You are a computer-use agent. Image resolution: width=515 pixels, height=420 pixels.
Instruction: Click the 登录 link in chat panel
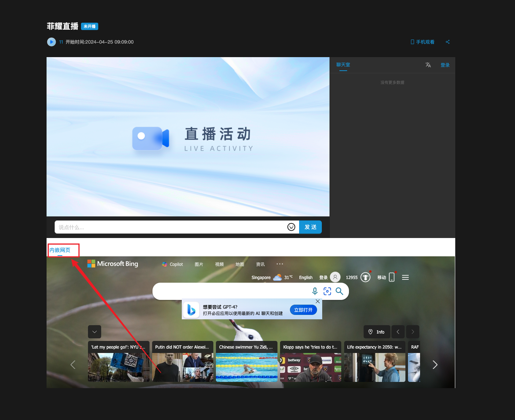coord(445,65)
